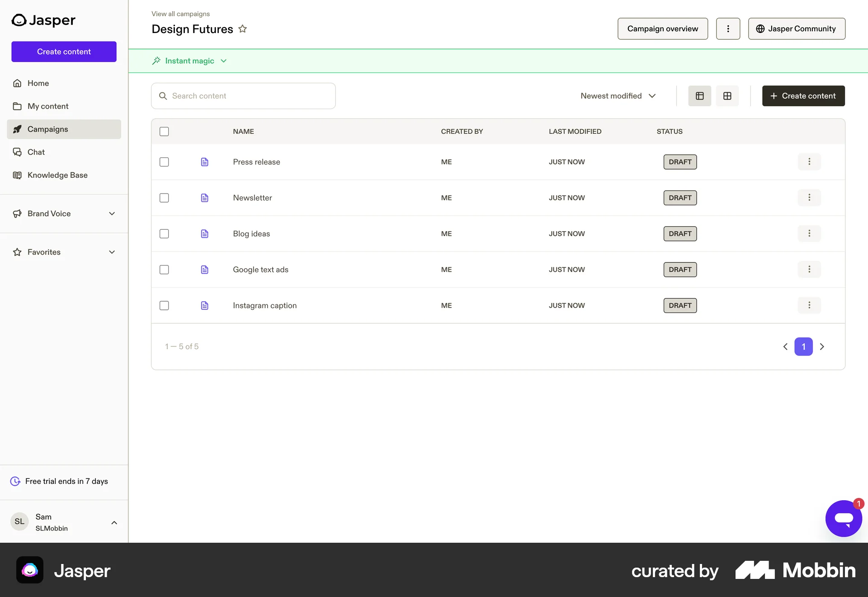Screen dimensions: 868x597
Task: Open View all campaigns link
Action: click(180, 14)
